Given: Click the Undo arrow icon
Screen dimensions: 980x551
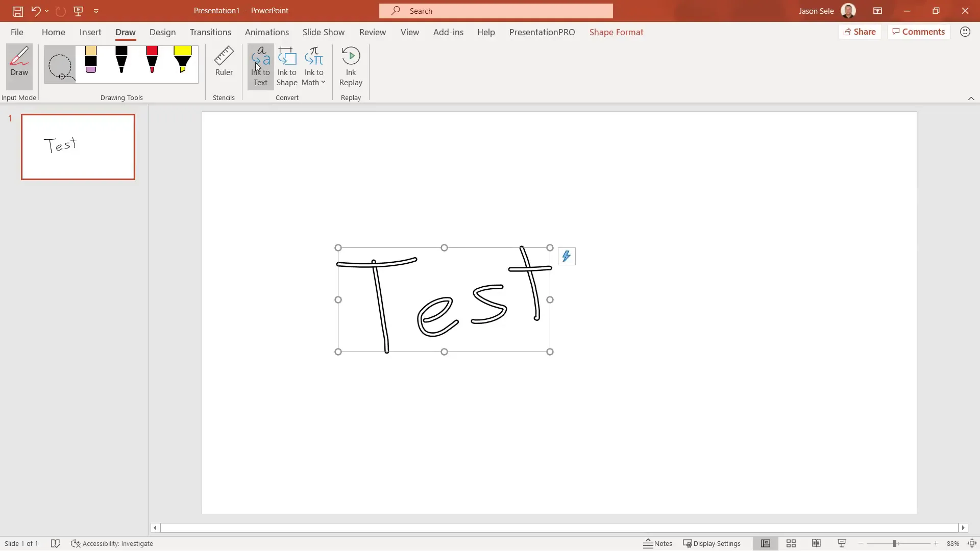Looking at the screenshot, I should pos(35,11).
